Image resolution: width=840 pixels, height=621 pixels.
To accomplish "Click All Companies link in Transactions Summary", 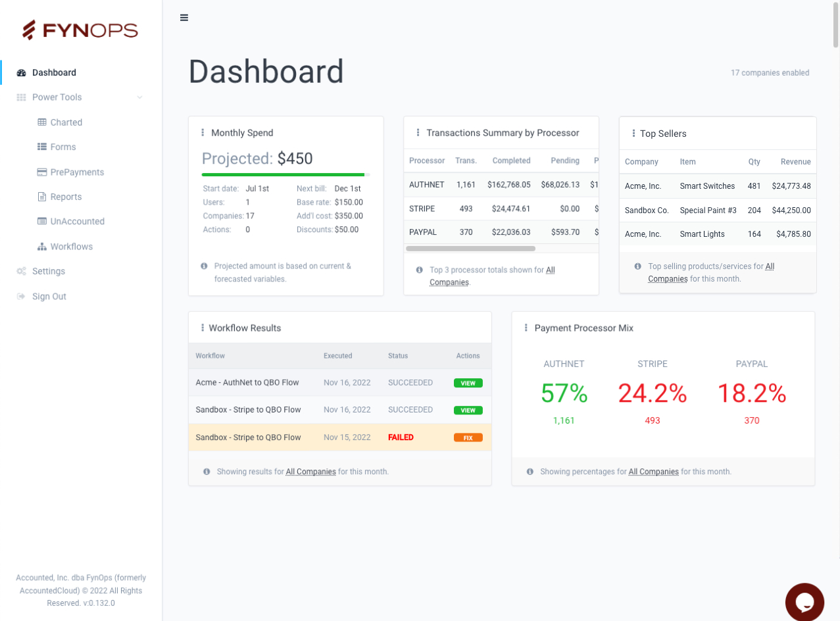I will click(493, 276).
